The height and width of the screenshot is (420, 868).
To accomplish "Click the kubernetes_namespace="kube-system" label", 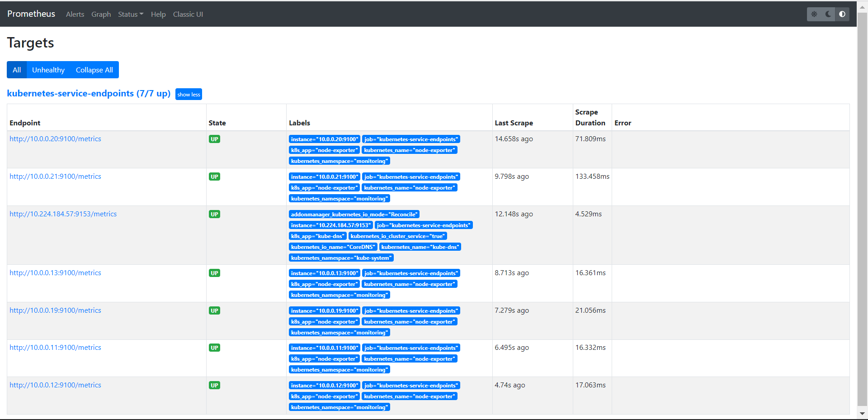I will coord(341,258).
